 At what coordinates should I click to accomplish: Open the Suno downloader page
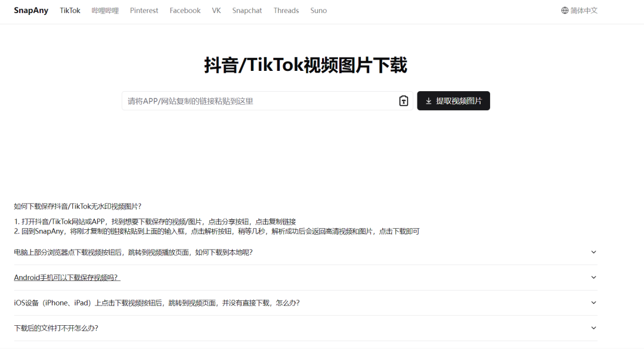tap(318, 10)
